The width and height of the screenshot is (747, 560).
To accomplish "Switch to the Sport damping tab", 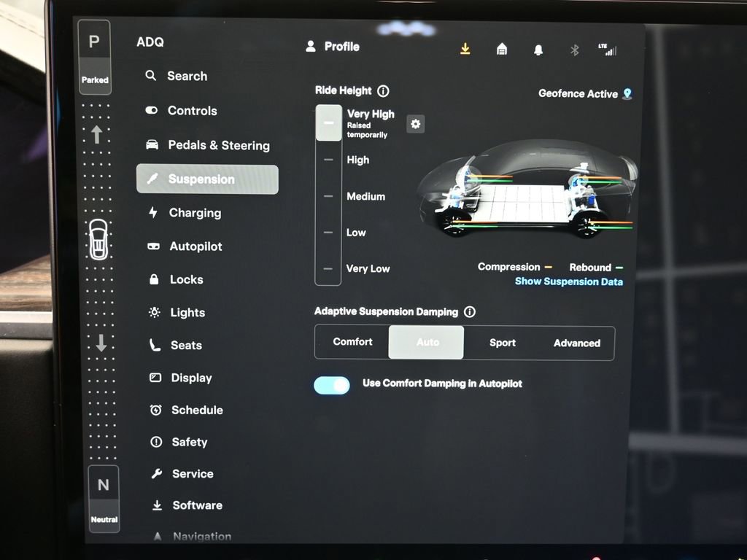I will click(502, 342).
